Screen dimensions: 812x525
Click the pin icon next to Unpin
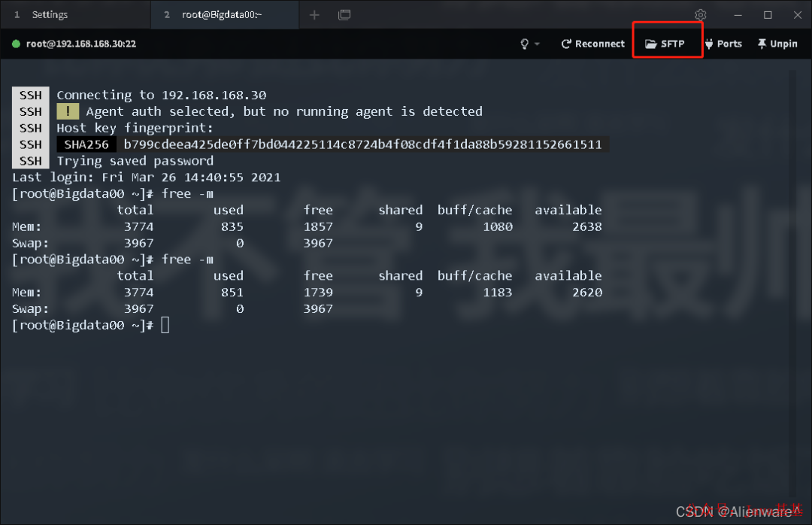coord(762,43)
